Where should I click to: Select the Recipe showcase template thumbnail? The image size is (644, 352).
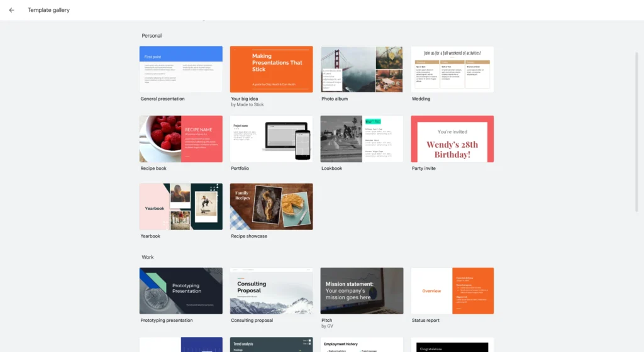[271, 206]
